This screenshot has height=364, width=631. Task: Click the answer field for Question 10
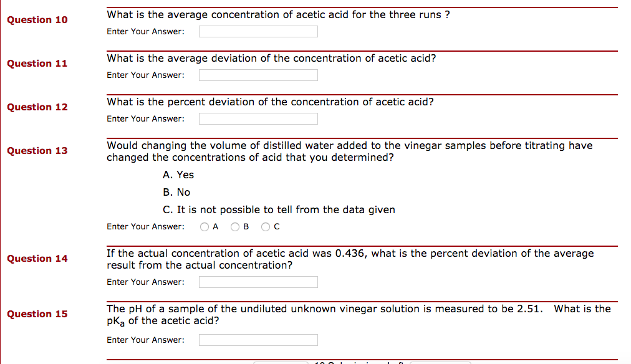(258, 31)
